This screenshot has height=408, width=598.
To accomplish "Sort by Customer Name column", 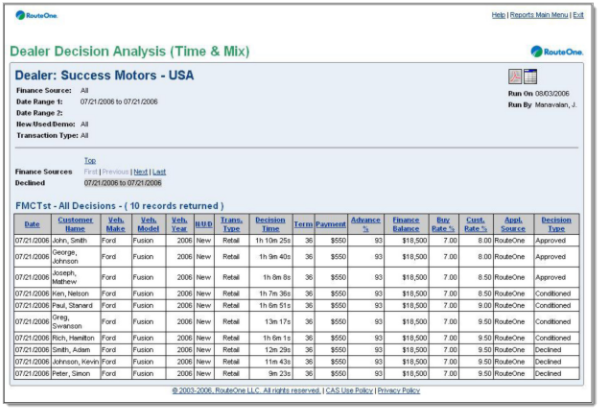I will pyautogui.click(x=75, y=224).
